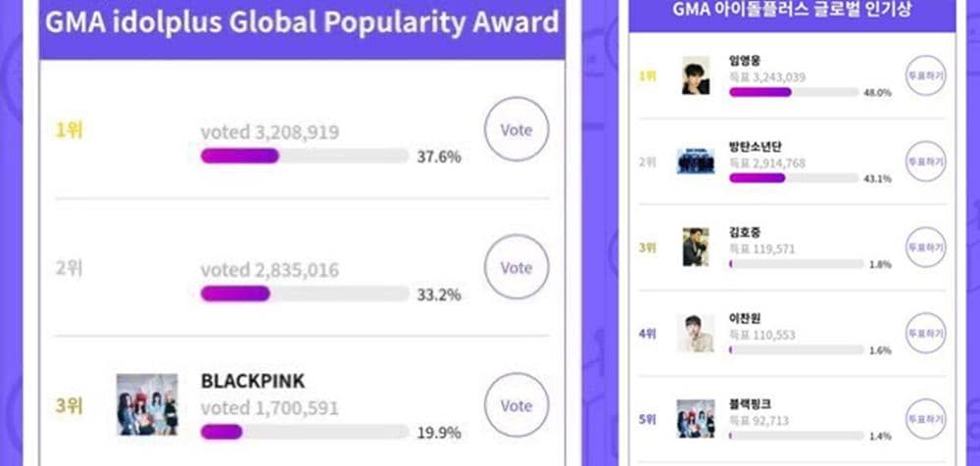The height and width of the screenshot is (466, 980).
Task: Click the 37.6% vote progress bar
Action: (x=304, y=156)
